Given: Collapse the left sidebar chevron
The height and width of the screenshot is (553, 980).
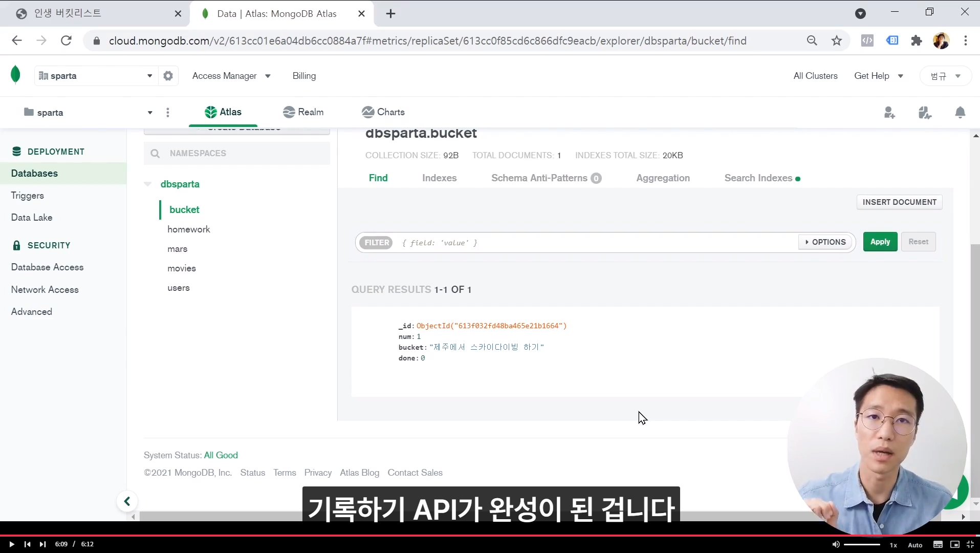Looking at the screenshot, I should (x=127, y=501).
